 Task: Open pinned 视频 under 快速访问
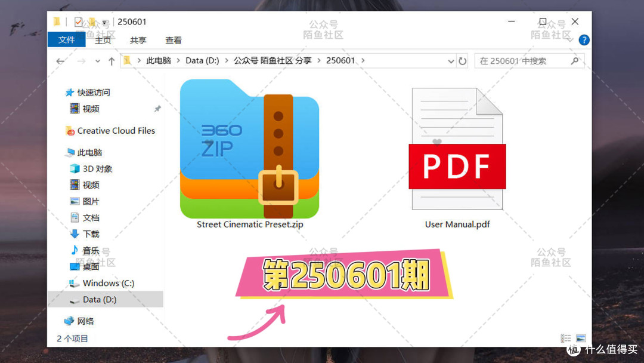coord(91,109)
